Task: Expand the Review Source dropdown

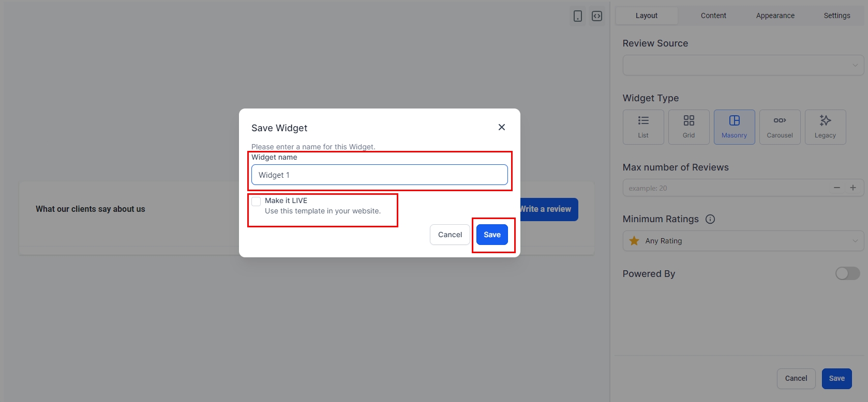Action: pyautogui.click(x=743, y=65)
